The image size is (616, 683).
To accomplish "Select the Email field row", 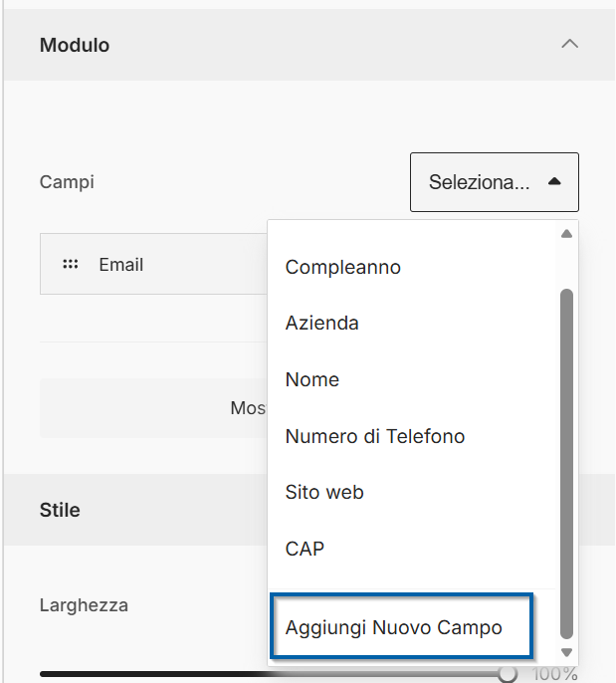I will 149,265.
